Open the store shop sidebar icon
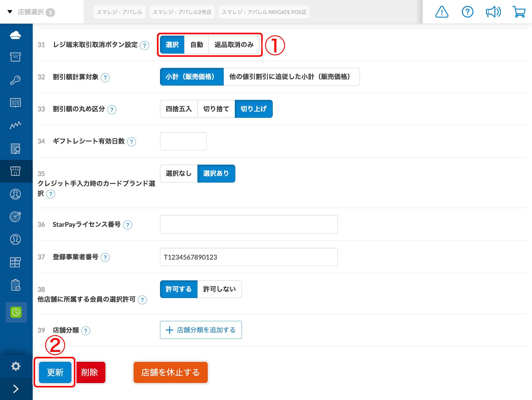Screen dimensions: 532x400 click(x=16, y=171)
